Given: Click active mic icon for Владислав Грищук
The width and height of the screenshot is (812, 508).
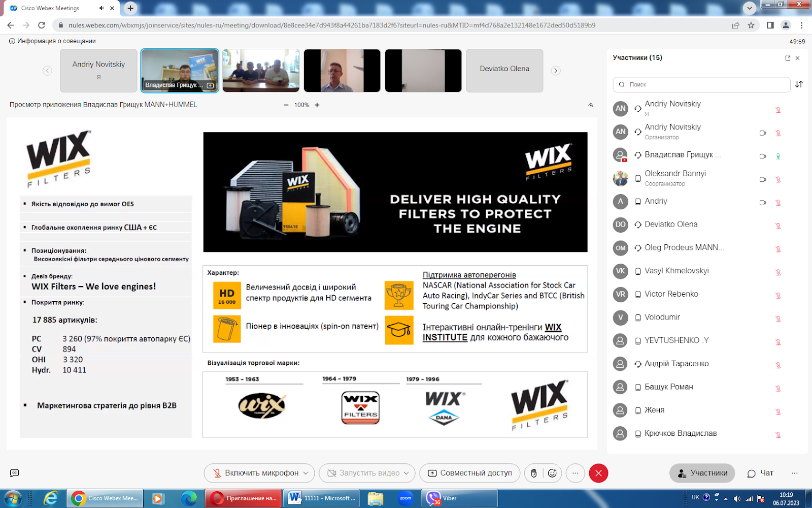Looking at the screenshot, I should [x=778, y=156].
